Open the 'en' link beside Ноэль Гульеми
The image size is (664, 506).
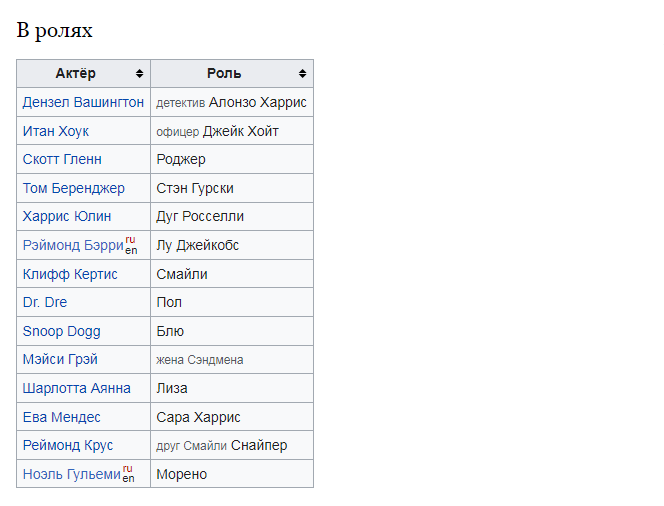(x=128, y=478)
